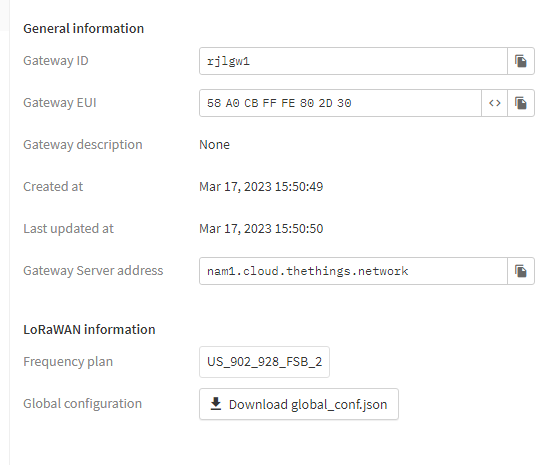Copy the Gateway Server address
This screenshot has width=556, height=465.
(521, 271)
